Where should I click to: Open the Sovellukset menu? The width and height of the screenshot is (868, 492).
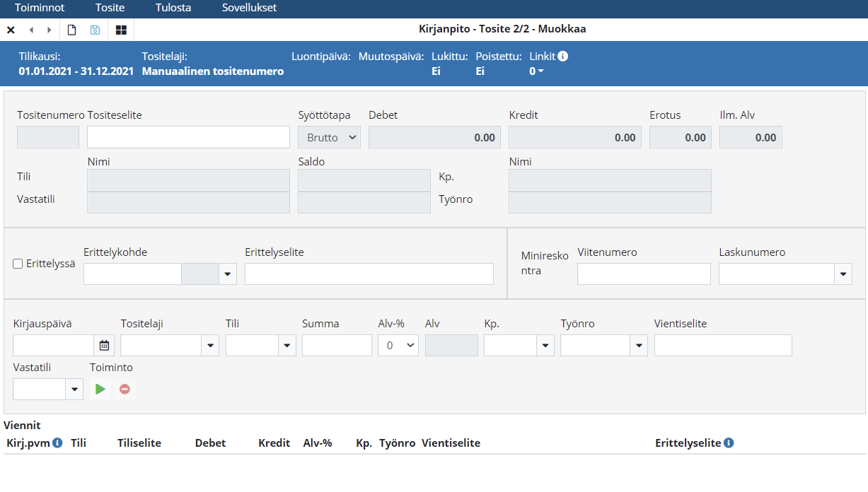tap(249, 8)
